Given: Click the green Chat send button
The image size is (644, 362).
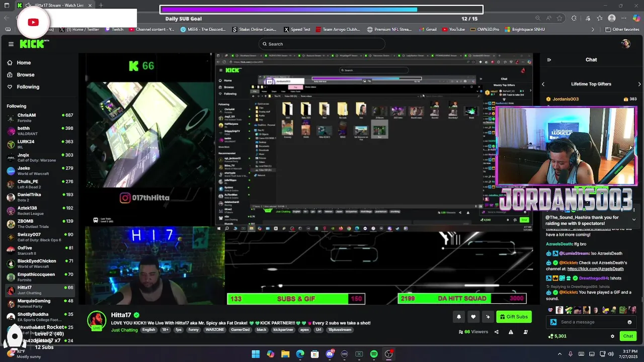Looking at the screenshot, I should (x=628, y=336).
